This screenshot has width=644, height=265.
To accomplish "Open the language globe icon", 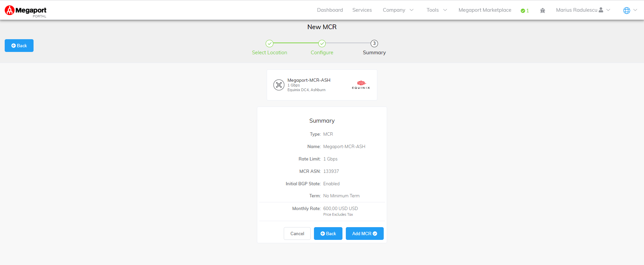I will [x=627, y=10].
